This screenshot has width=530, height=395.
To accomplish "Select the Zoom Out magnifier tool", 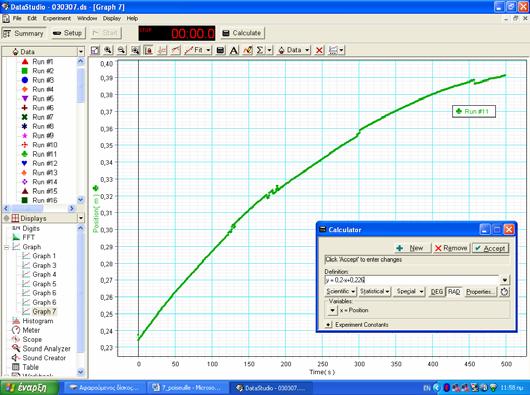I will point(122,50).
